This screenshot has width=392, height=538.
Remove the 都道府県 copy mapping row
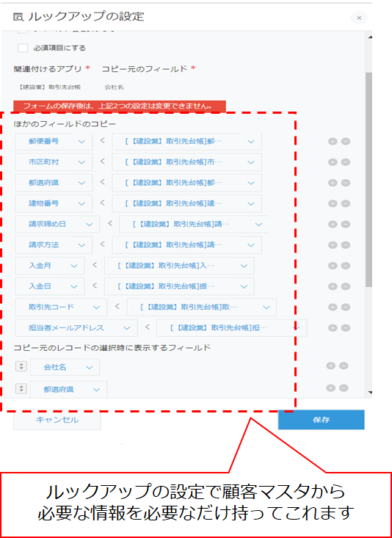(345, 183)
